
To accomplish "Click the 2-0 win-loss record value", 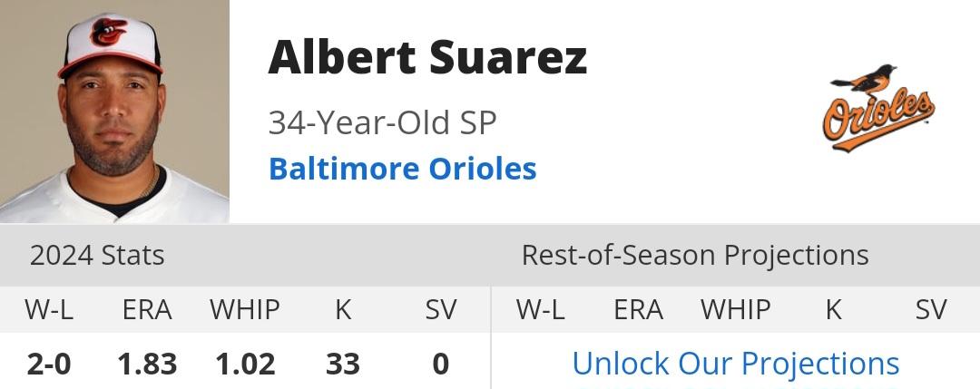I will click(x=49, y=364).
